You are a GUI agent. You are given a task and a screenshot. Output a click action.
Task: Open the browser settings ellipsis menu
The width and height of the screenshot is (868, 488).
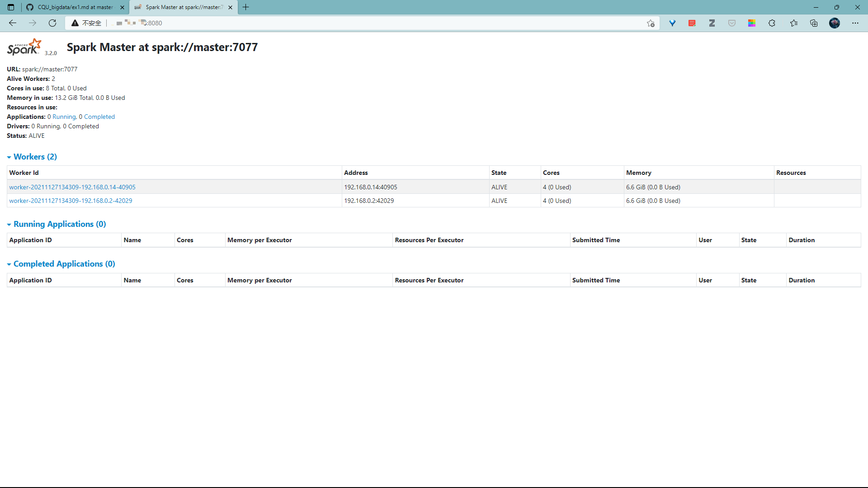[855, 23]
